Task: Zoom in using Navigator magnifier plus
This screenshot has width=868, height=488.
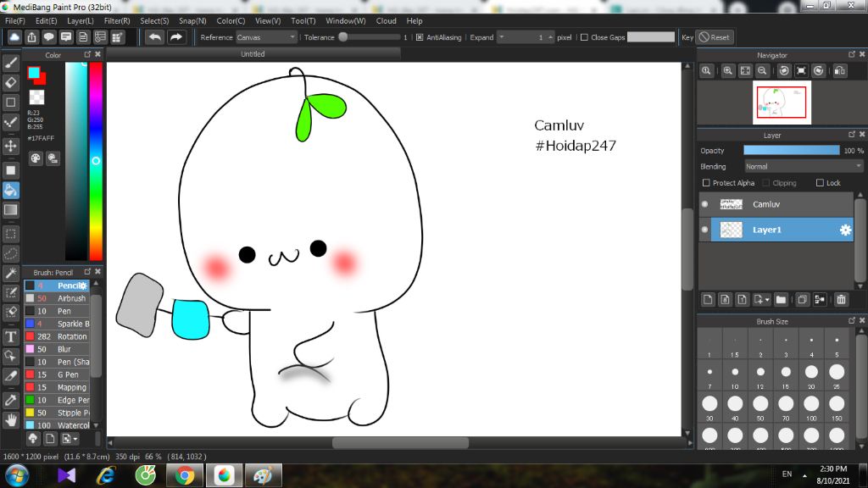Action: (728, 71)
